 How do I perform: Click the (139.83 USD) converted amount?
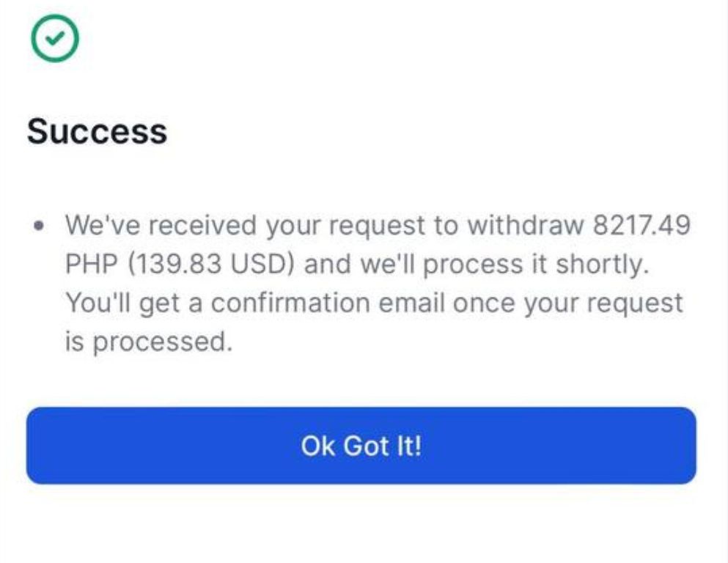[211, 264]
